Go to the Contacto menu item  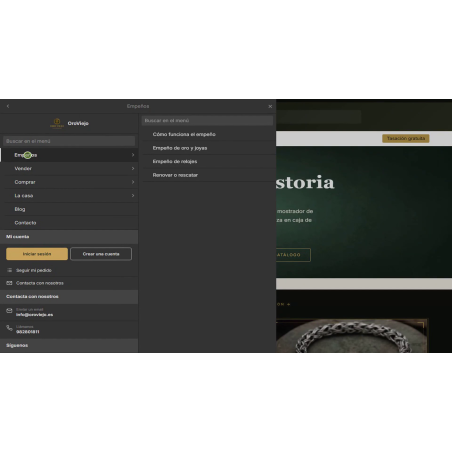69,223
